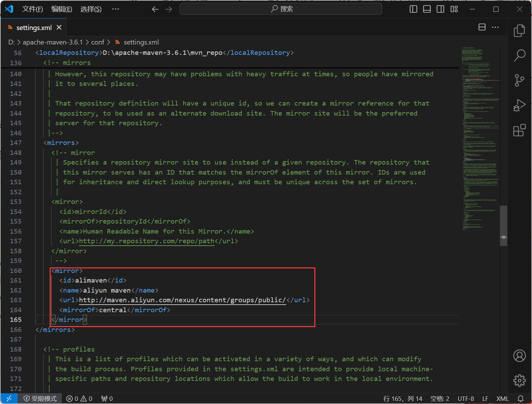Viewport: 532px width, 404px height.
Task: Select the settings.xml editor tab
Action: pyautogui.click(x=34, y=28)
